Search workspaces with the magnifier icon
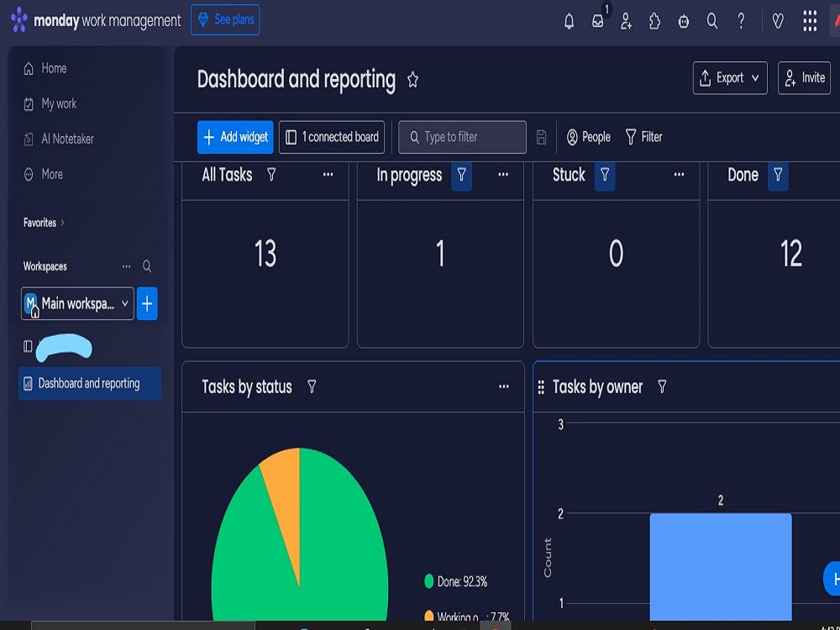This screenshot has width=840, height=630. point(147,266)
